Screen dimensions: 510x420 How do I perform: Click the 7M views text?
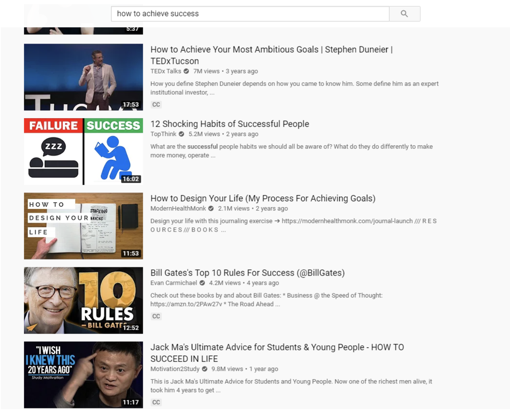click(x=206, y=71)
